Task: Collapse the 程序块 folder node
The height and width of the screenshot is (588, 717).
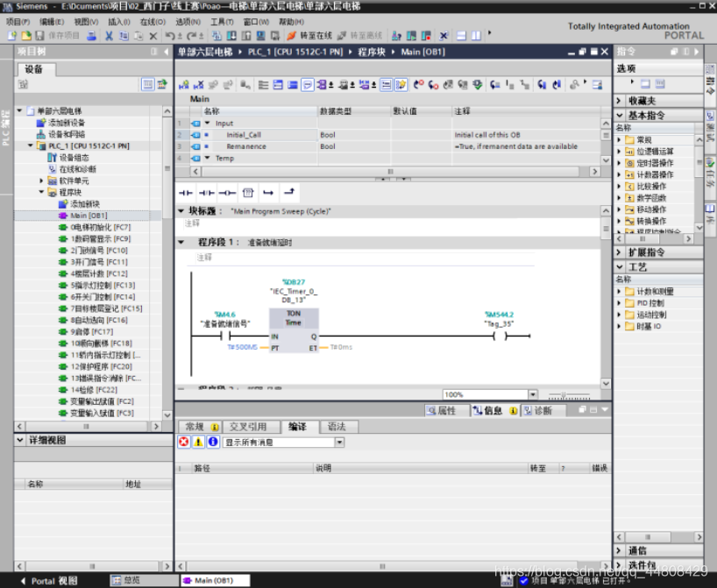Action: 41,192
